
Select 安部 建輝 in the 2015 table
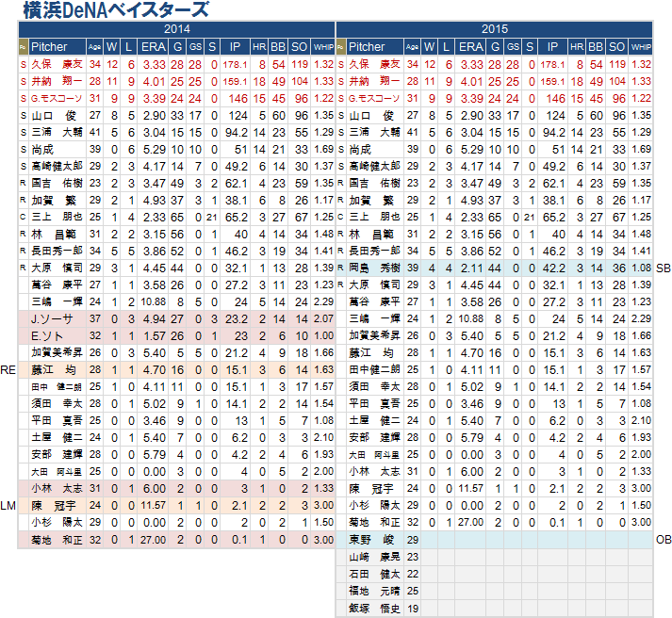tap(374, 438)
